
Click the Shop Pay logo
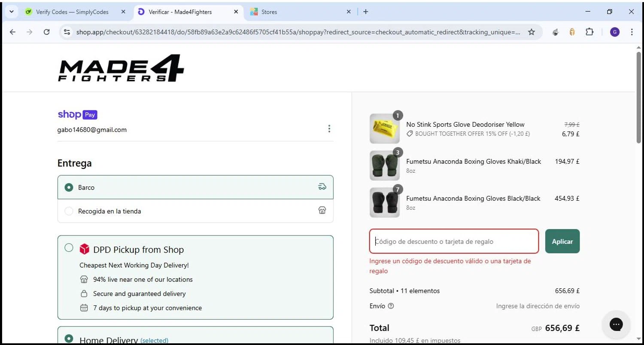coord(77,114)
